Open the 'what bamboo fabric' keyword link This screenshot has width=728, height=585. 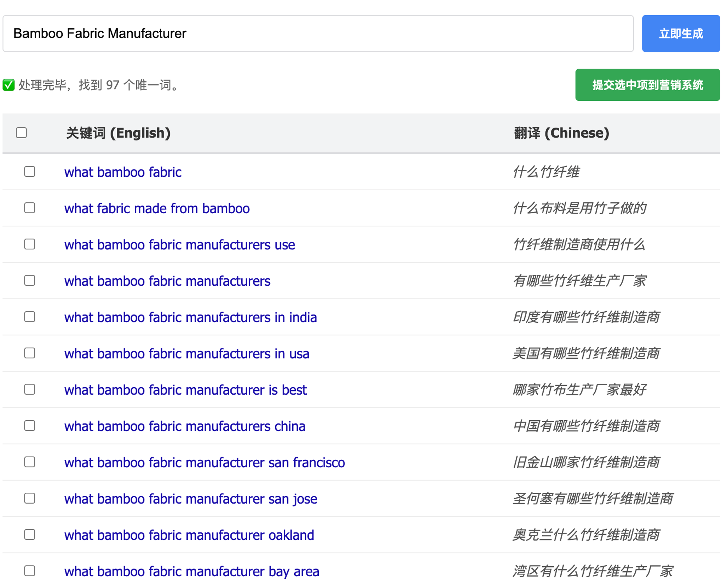tap(123, 172)
